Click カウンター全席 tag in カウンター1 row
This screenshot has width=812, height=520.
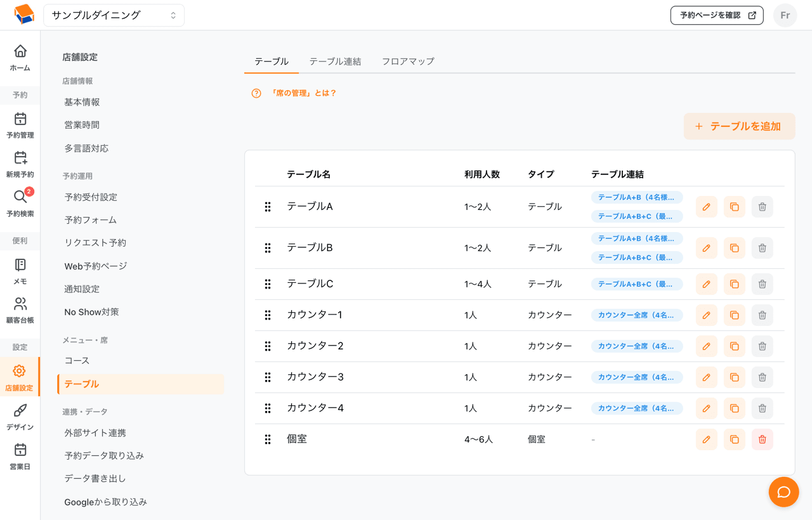click(x=637, y=315)
